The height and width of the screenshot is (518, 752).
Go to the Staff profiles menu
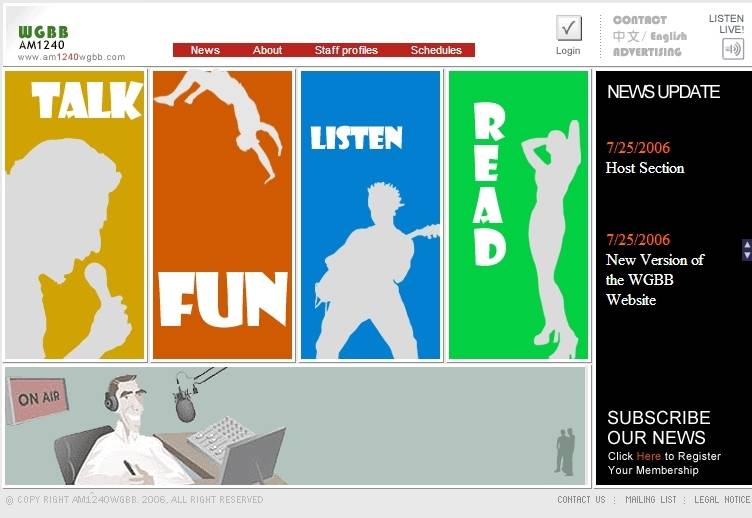click(346, 50)
